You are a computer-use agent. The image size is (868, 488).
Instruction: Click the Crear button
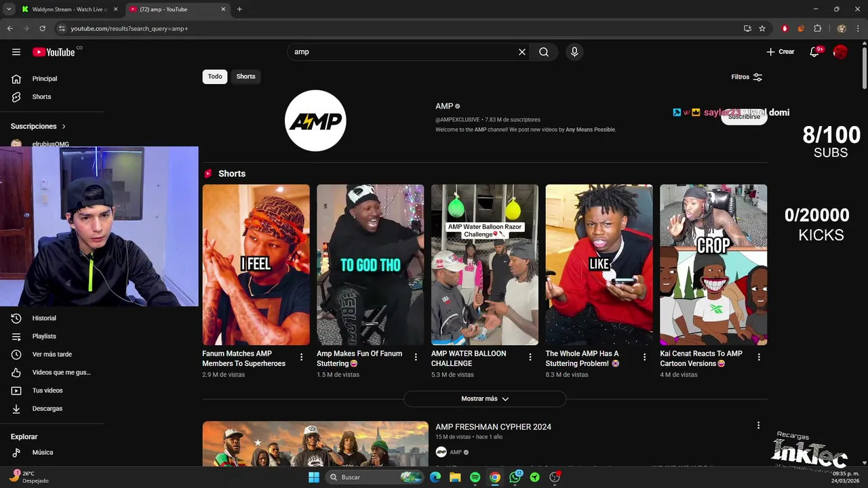click(780, 52)
